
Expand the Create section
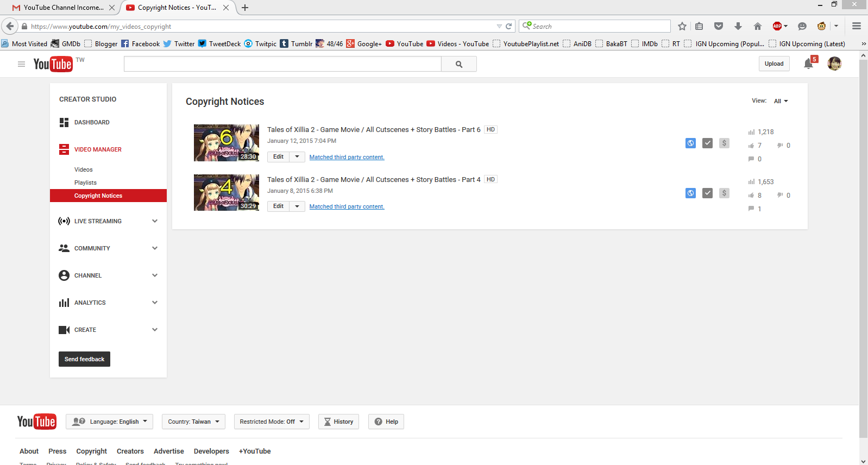click(x=155, y=330)
